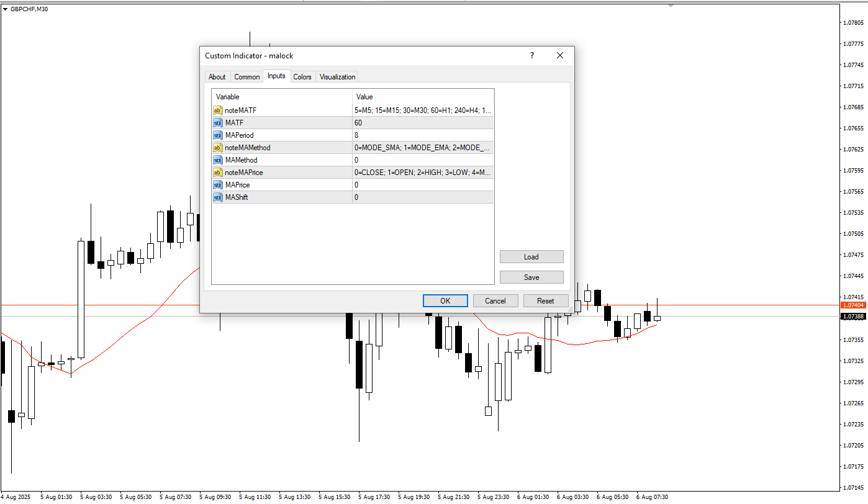Click the GBPCHF,M30 chart title arrow

[x=6, y=9]
